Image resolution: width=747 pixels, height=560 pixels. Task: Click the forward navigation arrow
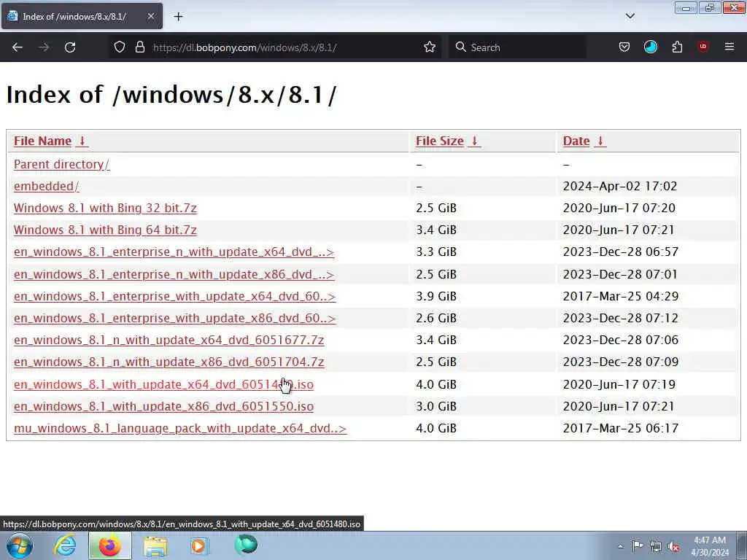click(44, 47)
